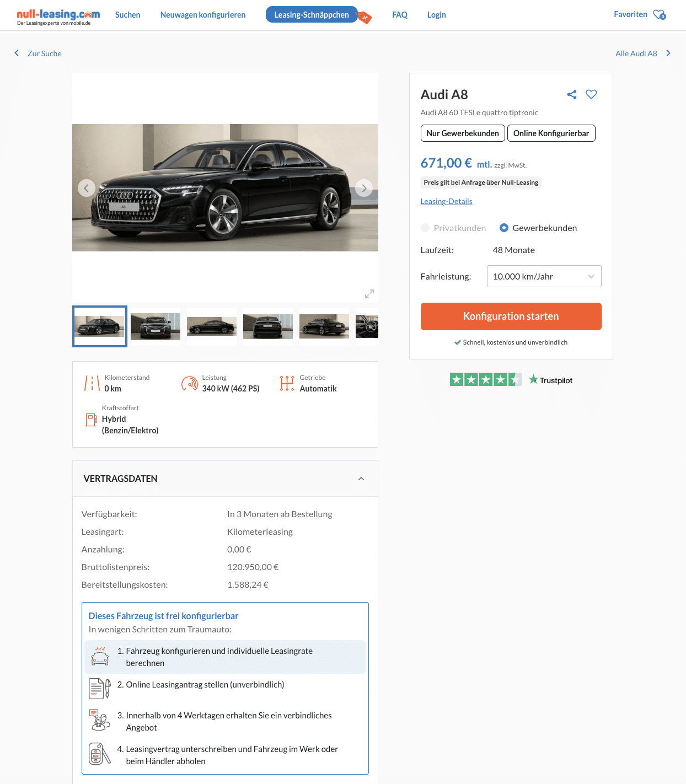This screenshot has height=784, width=686.
Task: Open Neuwagen konfigurieren menu item
Action: (x=203, y=15)
